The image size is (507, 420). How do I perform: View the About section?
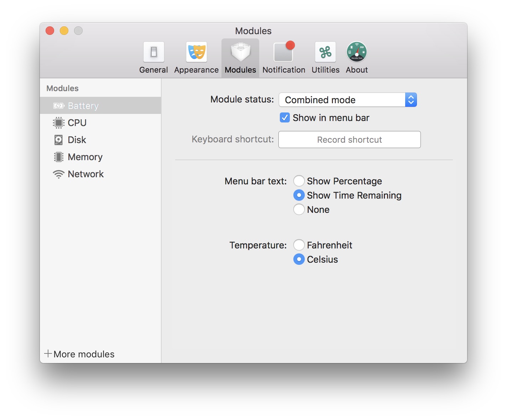[356, 57]
